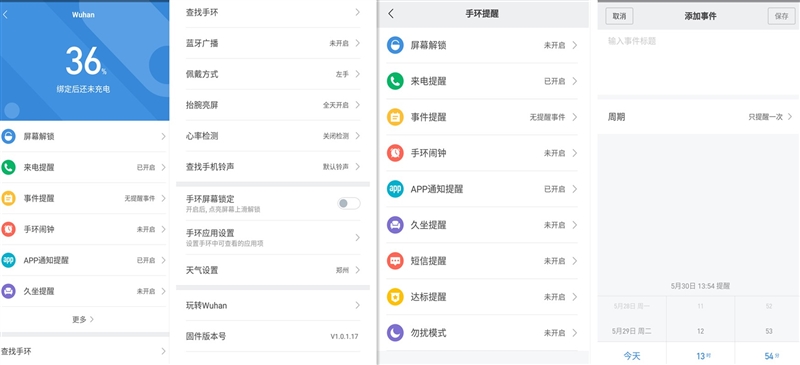800x365 pixels.
Task: Tap 已开启 status of APP通知提醒 in Wuhan panel
Action: (x=146, y=260)
